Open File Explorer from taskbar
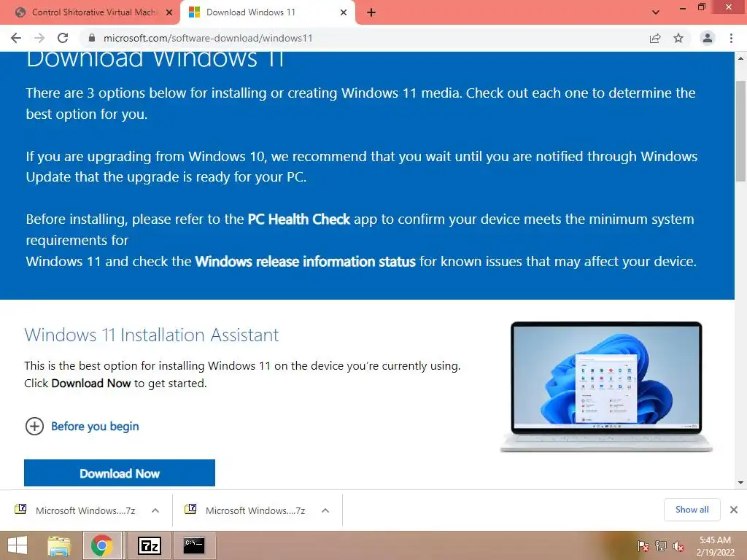Image resolution: width=747 pixels, height=560 pixels. pyautogui.click(x=58, y=545)
